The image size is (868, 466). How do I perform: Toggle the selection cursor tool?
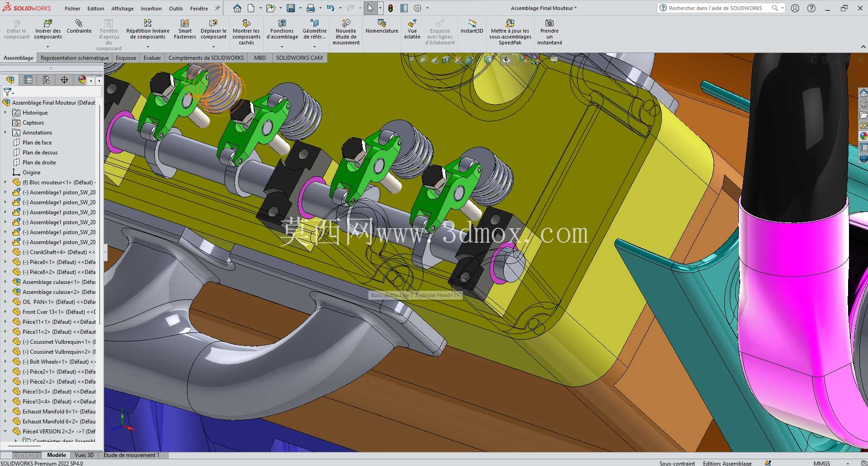(x=370, y=8)
